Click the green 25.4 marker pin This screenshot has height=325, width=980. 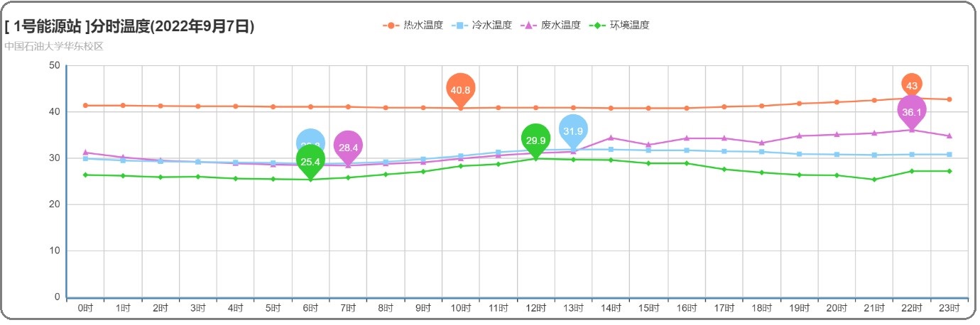point(310,161)
